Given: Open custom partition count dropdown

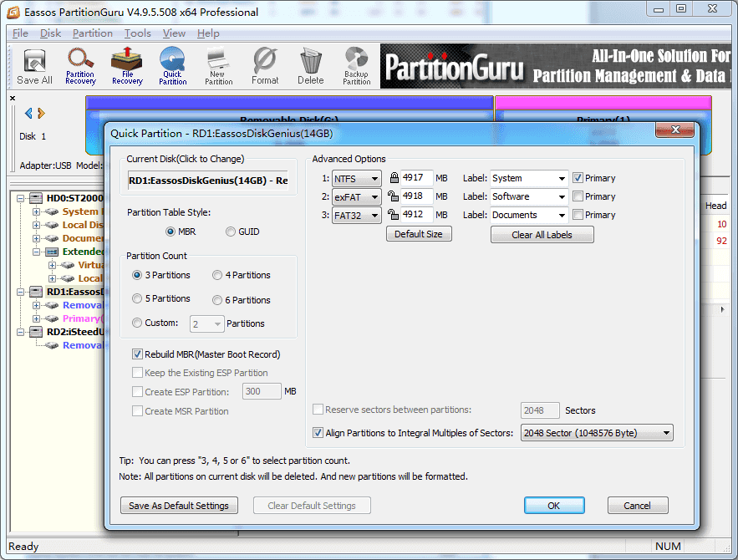Looking at the screenshot, I should [x=207, y=323].
